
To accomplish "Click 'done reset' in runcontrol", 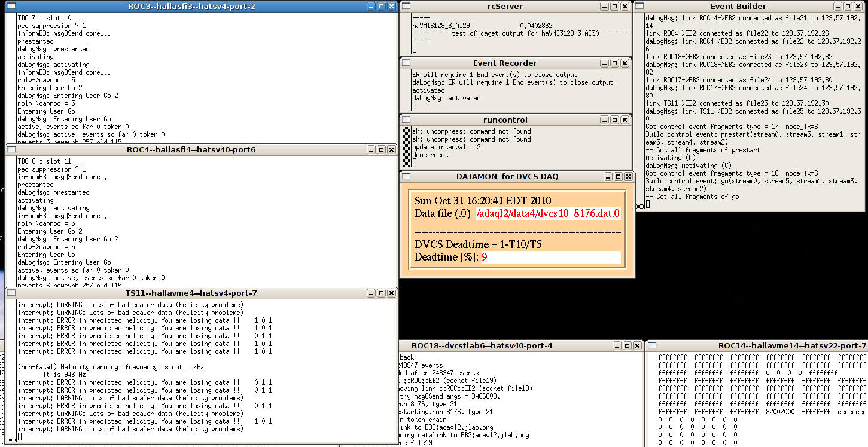I will pyautogui.click(x=430, y=155).
